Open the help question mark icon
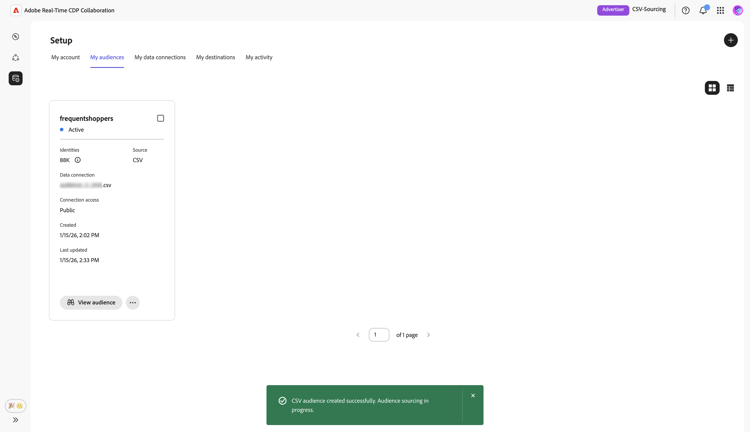The width and height of the screenshot is (750, 432). [686, 11]
